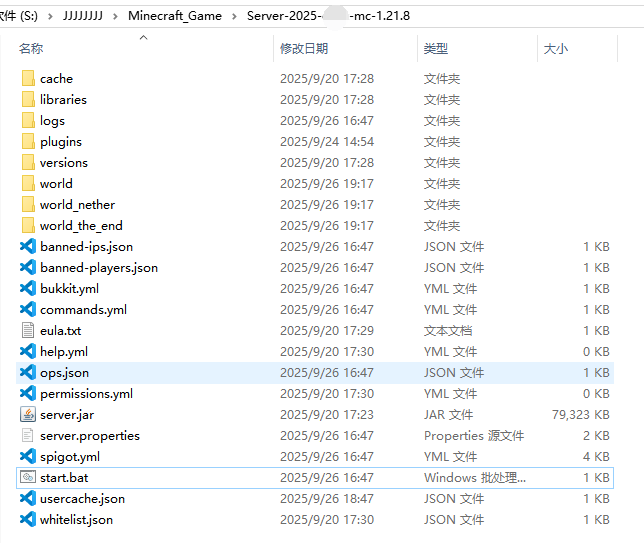Click the cache folder icon
The height and width of the screenshot is (543, 644).
pyautogui.click(x=28, y=78)
